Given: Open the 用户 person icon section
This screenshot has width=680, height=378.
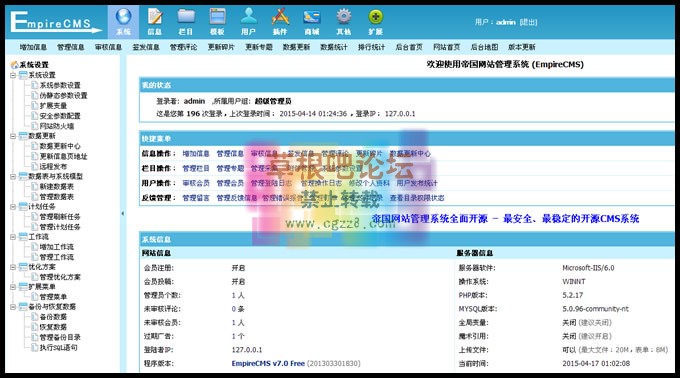Looking at the screenshot, I should coord(248,22).
